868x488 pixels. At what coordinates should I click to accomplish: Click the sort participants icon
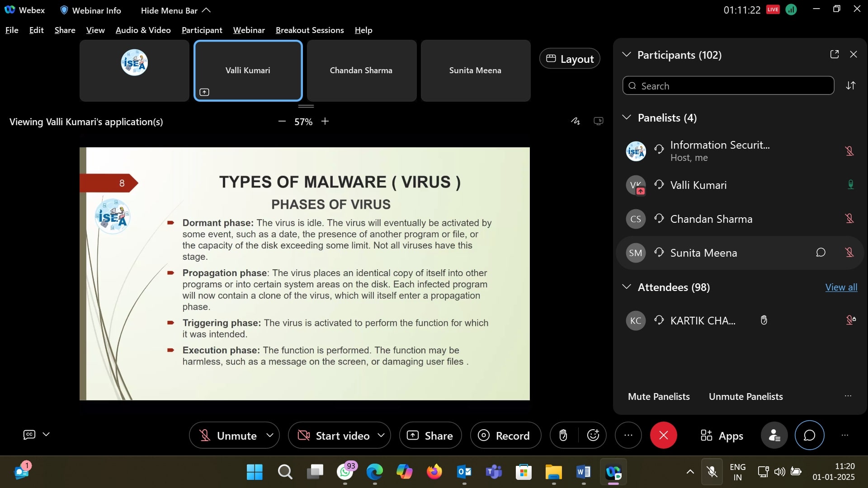[851, 86]
